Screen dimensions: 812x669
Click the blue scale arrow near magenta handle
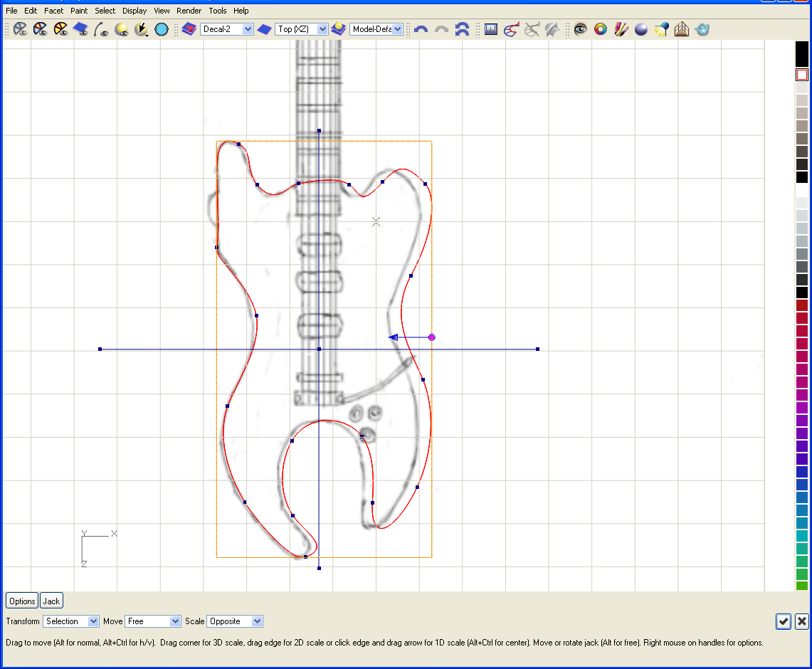click(x=394, y=337)
